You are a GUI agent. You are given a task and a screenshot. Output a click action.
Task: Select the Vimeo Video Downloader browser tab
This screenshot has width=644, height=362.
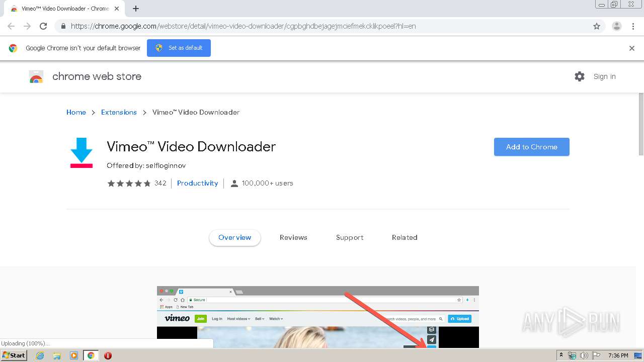pyautogui.click(x=64, y=9)
